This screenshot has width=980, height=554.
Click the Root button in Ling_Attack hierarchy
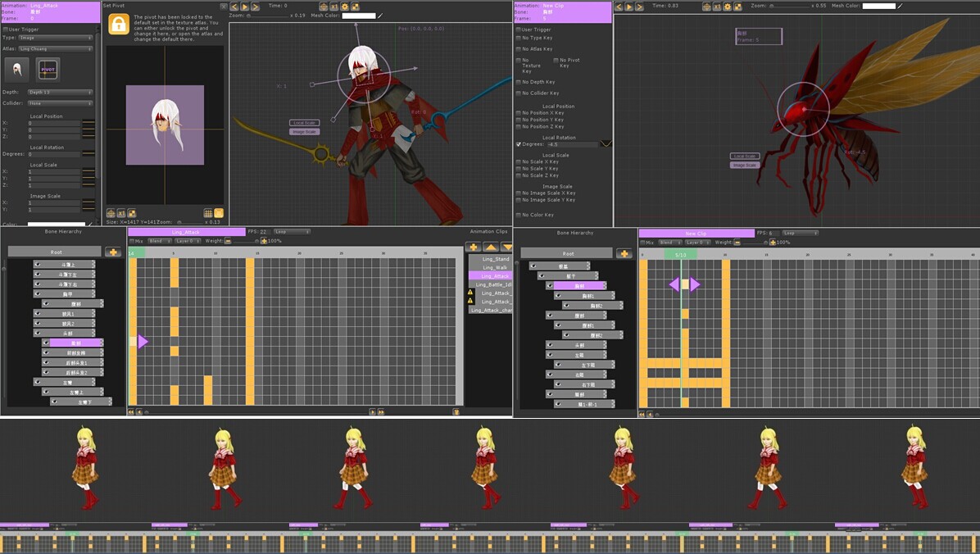[x=55, y=252]
